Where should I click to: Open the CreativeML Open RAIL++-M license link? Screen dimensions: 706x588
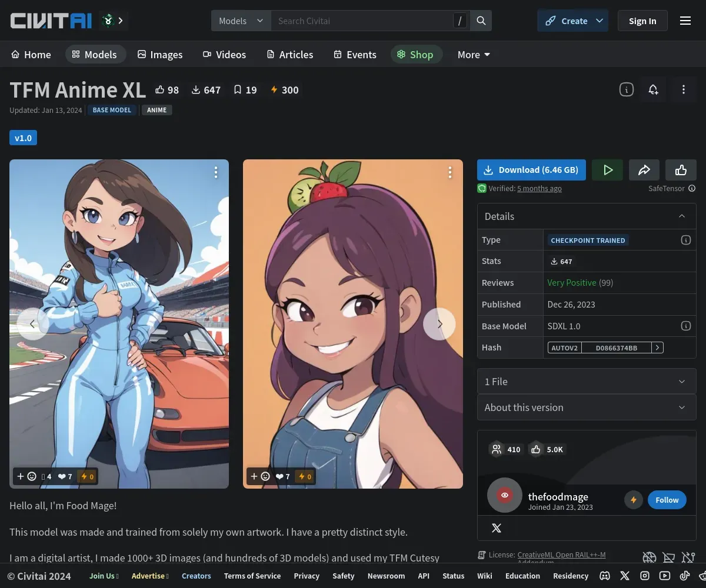click(561, 555)
